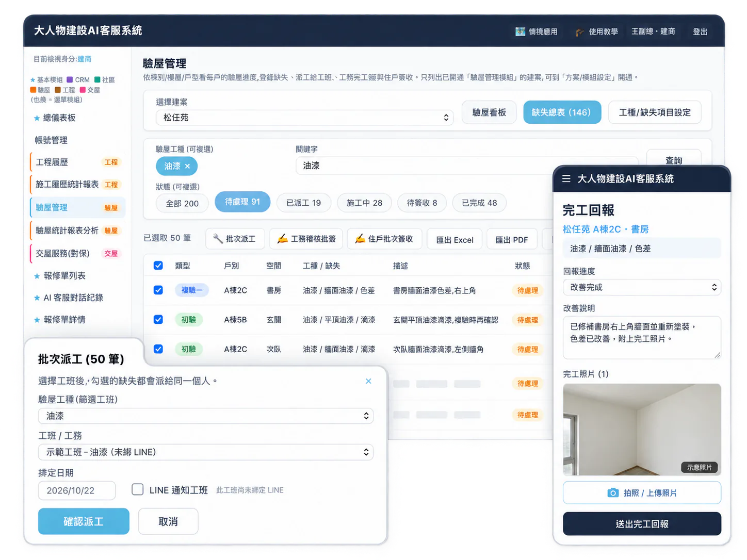Open the 工班 / 工務 示範工班 dropdown
747x560 pixels.
tap(206, 452)
